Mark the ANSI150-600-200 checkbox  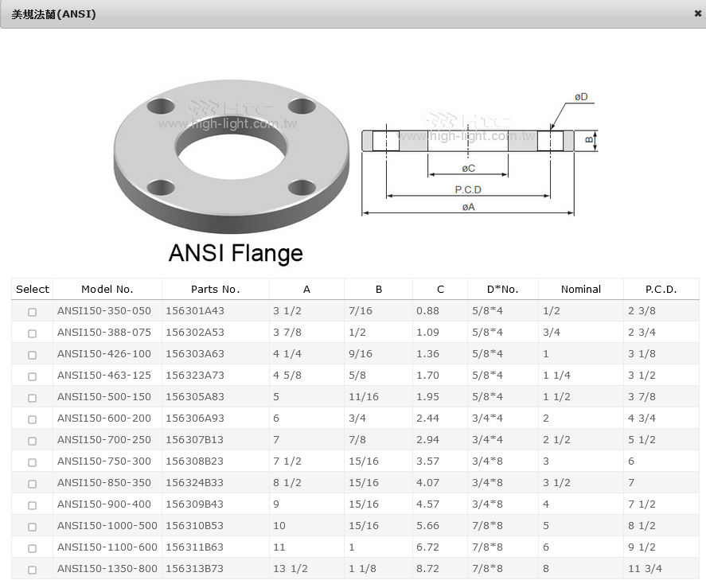pos(32,419)
